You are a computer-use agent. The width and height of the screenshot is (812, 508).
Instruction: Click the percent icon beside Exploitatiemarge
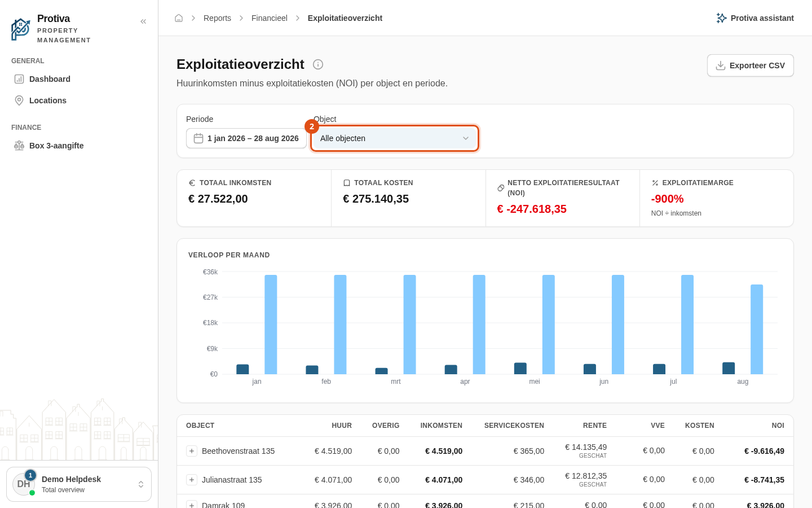point(655,183)
